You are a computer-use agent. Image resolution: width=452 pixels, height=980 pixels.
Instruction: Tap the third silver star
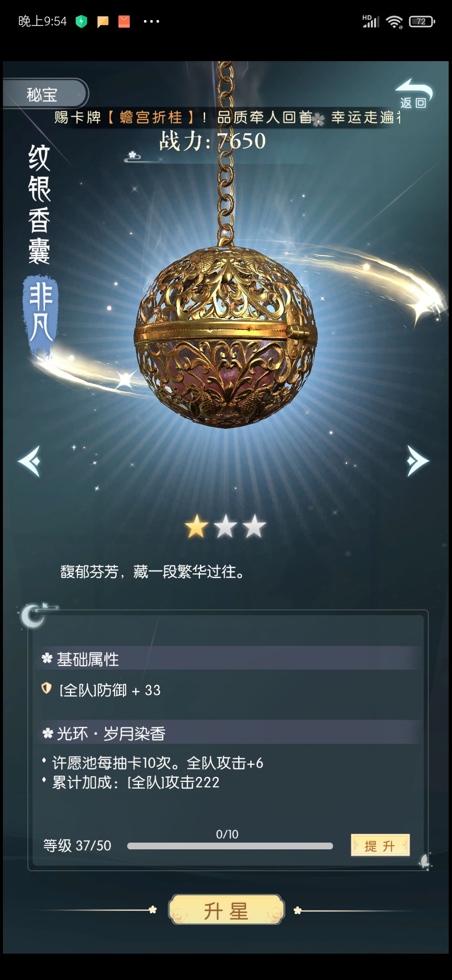(x=254, y=526)
